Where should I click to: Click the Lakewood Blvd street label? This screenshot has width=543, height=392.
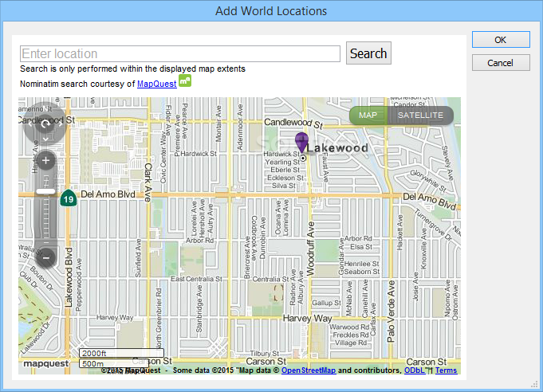pos(69,277)
